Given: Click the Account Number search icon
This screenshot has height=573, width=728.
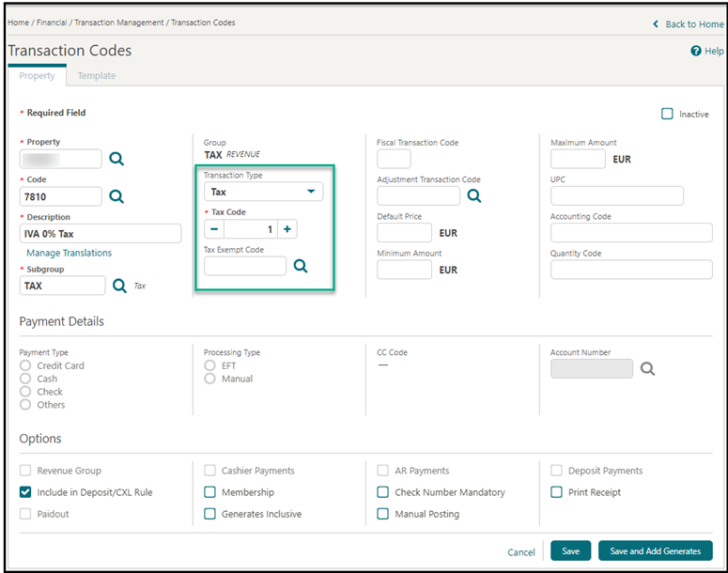Looking at the screenshot, I should [x=647, y=368].
